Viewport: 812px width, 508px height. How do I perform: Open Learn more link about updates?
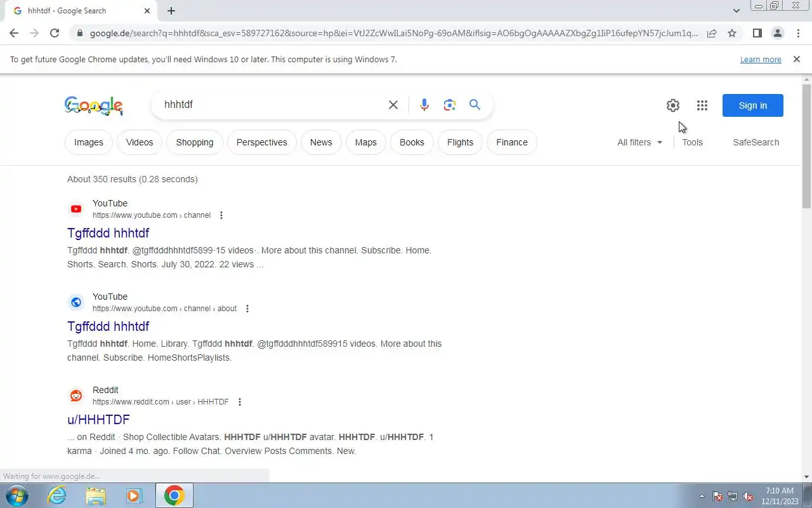pyautogui.click(x=761, y=59)
